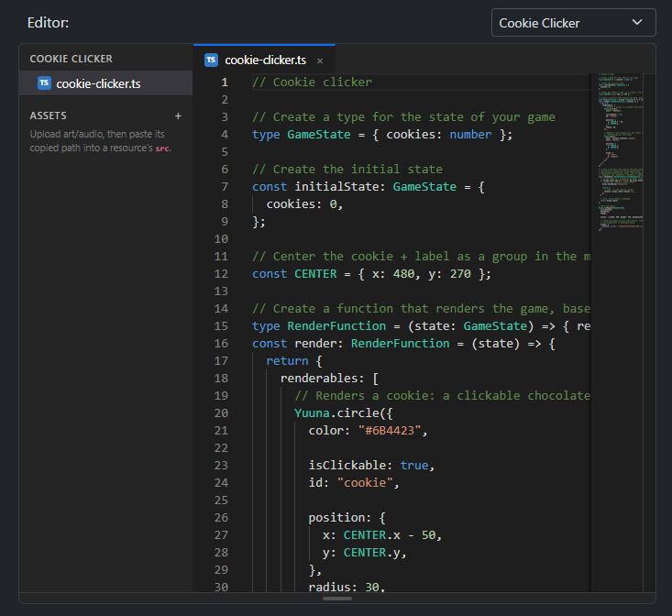Screen dimensions: 672x616
Task: Click the dropdown chevron arrow
Action: 637,22
